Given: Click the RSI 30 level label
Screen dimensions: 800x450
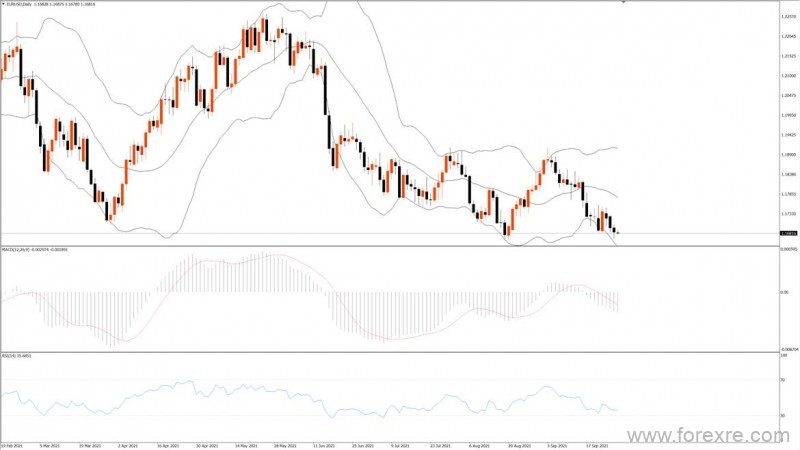Looking at the screenshot, I should click(782, 416).
